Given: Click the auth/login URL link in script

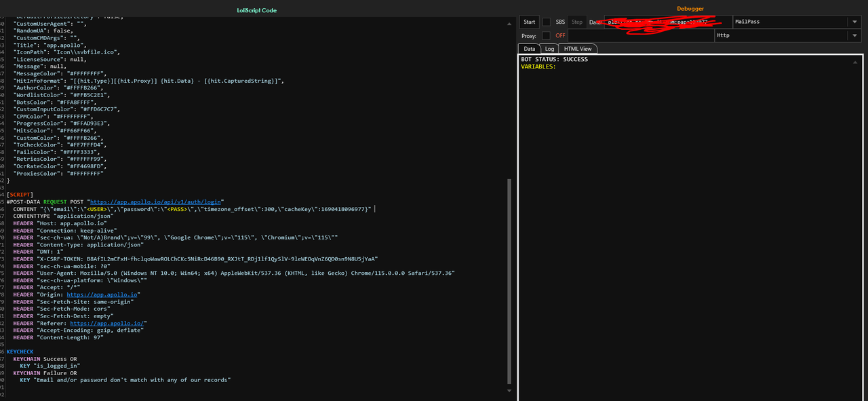Looking at the screenshot, I should [x=155, y=202].
